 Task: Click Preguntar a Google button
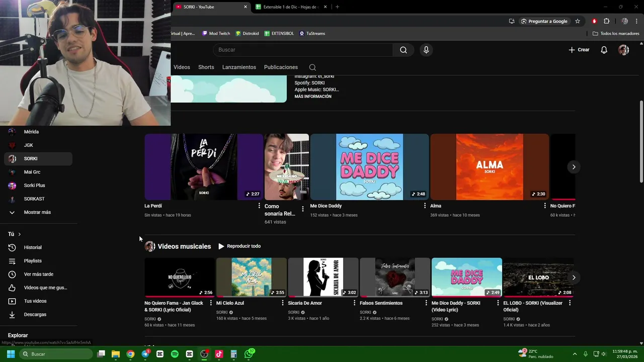[x=544, y=21]
